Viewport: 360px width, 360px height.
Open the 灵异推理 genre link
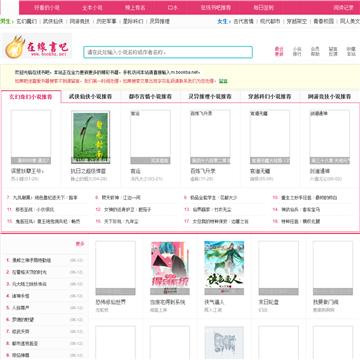click(160, 21)
